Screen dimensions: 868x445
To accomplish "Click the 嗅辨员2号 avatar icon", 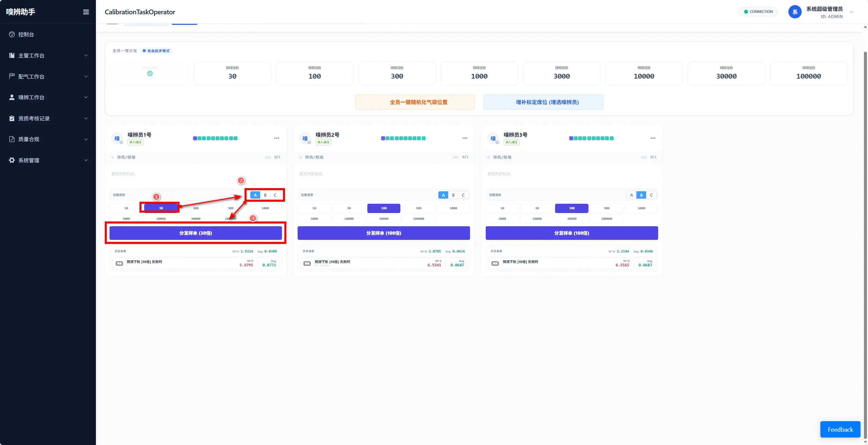I will [x=305, y=138].
